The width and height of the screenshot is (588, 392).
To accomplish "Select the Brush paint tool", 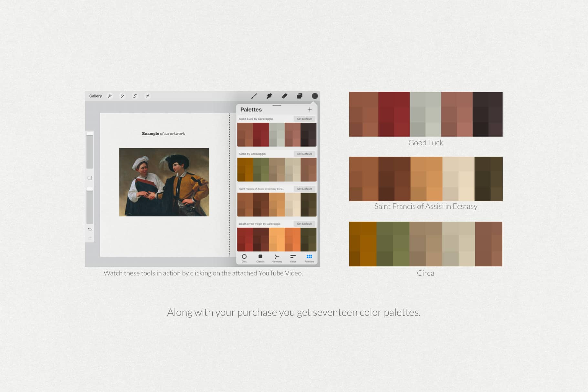I will pos(254,96).
